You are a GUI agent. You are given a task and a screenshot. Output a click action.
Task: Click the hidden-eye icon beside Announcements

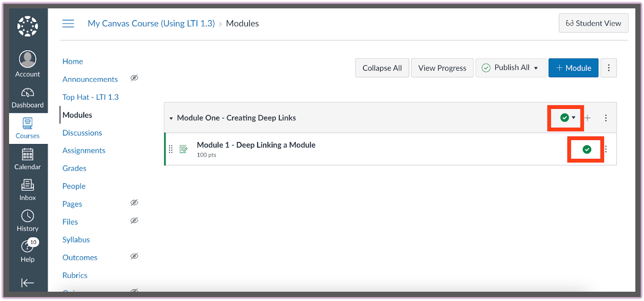click(x=134, y=78)
